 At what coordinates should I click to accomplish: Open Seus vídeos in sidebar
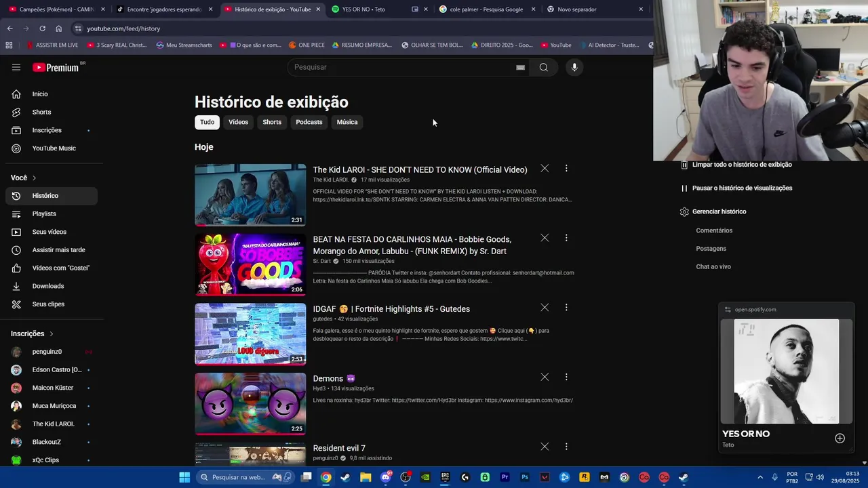click(52, 232)
